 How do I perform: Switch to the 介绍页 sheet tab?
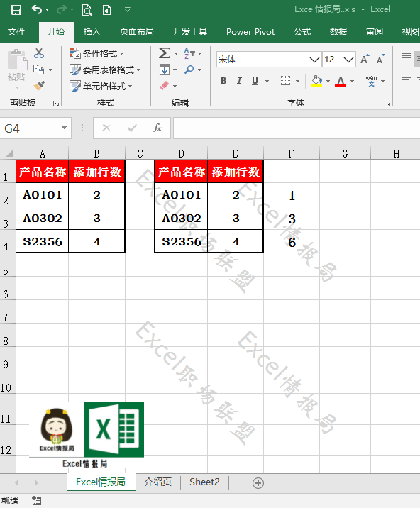[x=157, y=482]
